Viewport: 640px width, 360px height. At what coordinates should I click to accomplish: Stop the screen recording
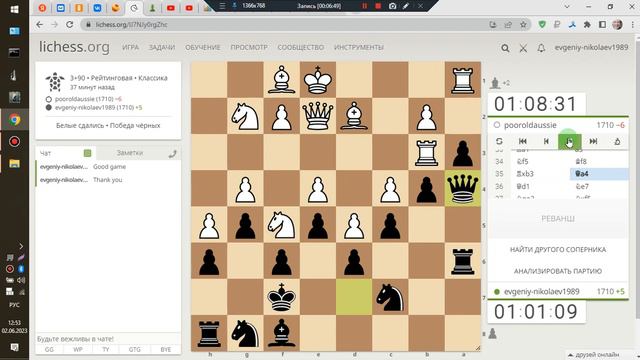378,6
